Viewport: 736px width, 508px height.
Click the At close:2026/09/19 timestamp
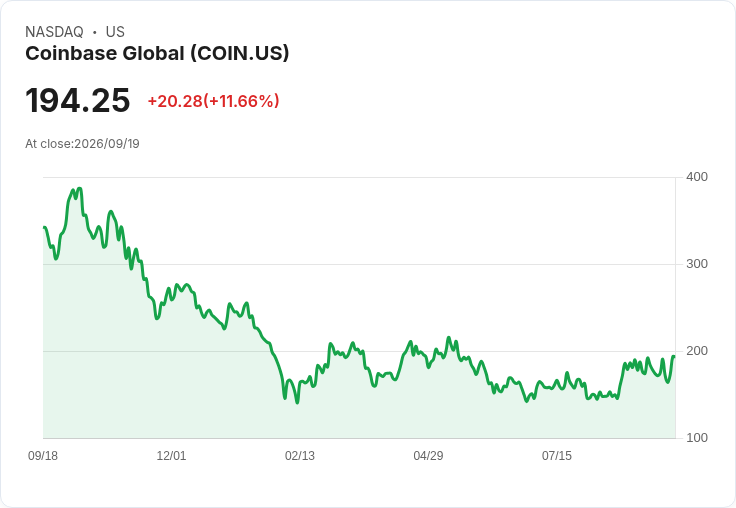point(82,144)
